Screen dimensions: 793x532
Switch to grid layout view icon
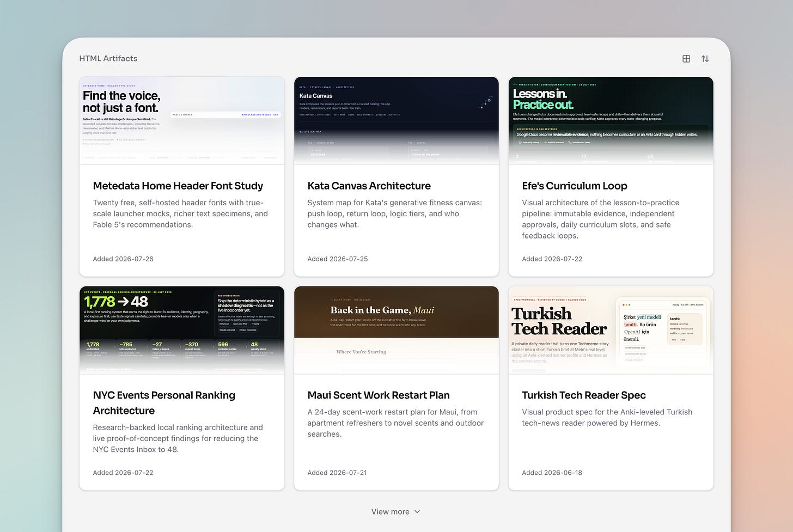[686, 59]
